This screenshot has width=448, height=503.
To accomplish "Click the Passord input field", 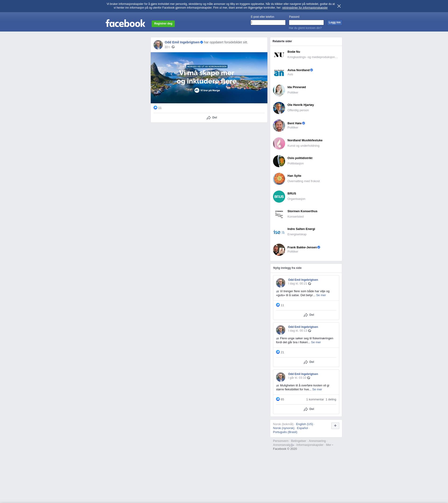I will point(306,23).
